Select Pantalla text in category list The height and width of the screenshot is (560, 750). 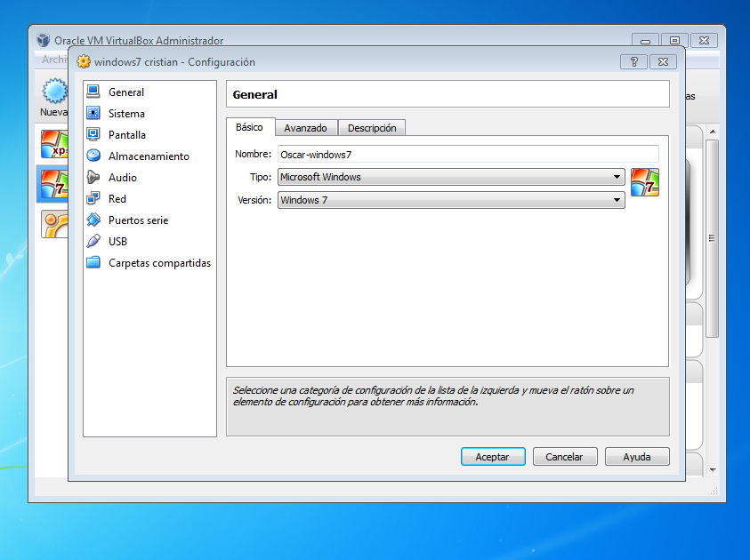click(x=127, y=135)
